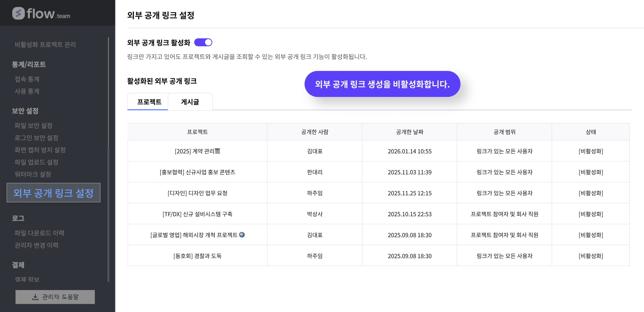Click the flow.team logo icon
Image resolution: width=644 pixels, height=312 pixels.
[x=19, y=13]
